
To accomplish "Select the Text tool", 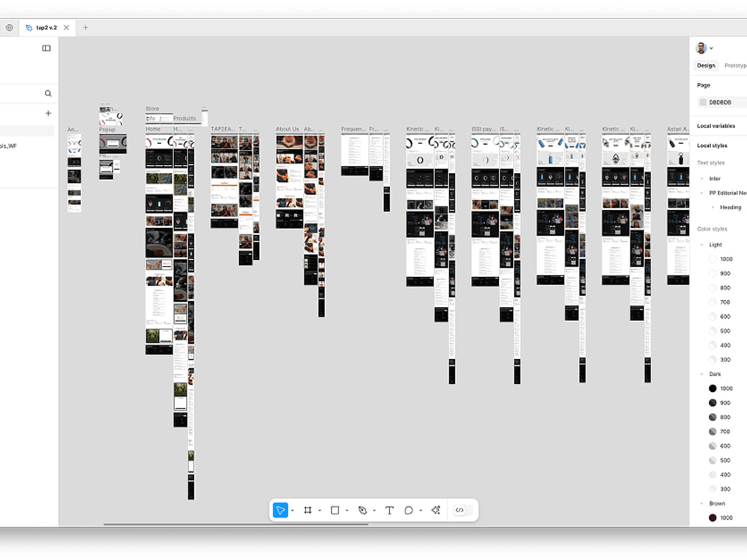I will click(x=389, y=510).
